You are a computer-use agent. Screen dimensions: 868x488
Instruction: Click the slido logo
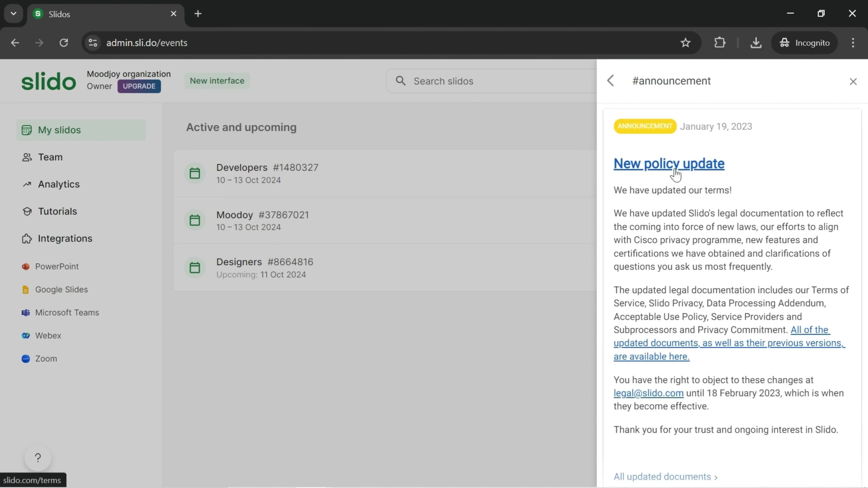coord(49,81)
